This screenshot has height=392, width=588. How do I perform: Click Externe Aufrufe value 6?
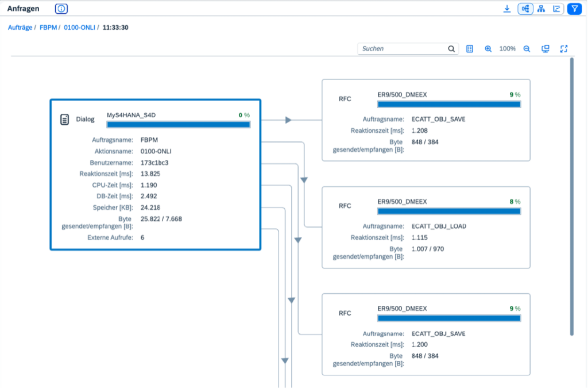click(x=142, y=238)
